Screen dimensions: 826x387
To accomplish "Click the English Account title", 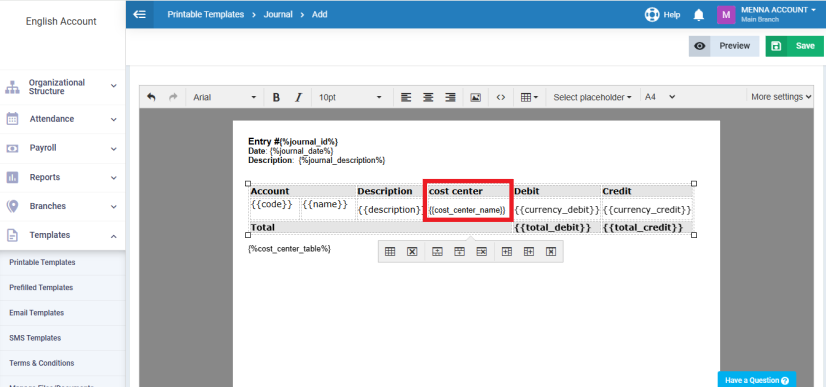I will [x=61, y=22].
